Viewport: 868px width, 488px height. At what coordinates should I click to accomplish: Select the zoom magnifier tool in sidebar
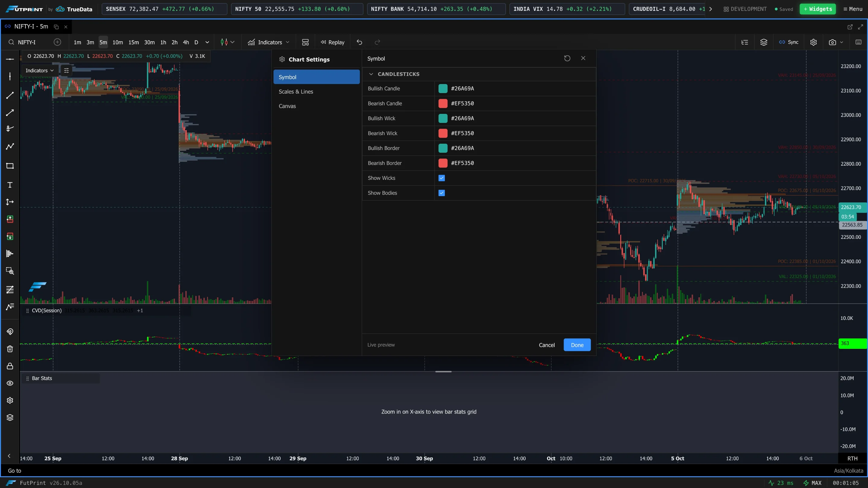point(10,271)
